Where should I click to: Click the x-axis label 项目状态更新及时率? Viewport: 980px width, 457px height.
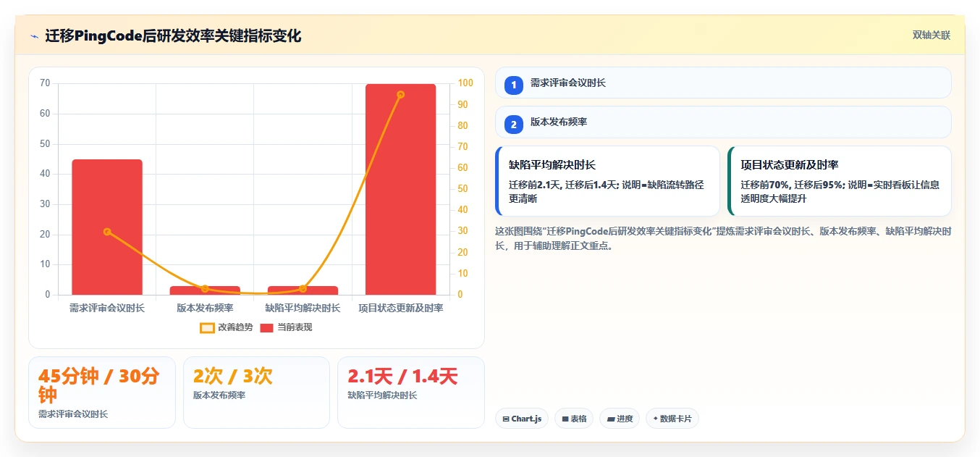pyautogui.click(x=401, y=308)
